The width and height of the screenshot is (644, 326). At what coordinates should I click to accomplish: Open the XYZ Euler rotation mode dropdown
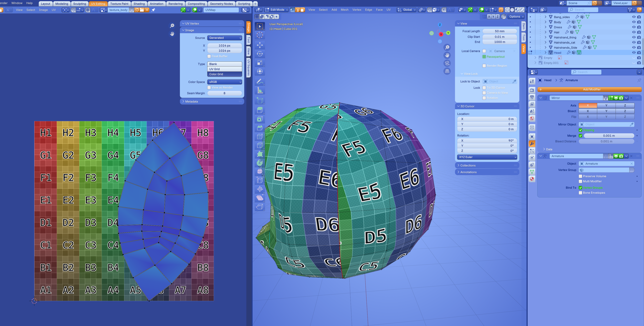(487, 157)
